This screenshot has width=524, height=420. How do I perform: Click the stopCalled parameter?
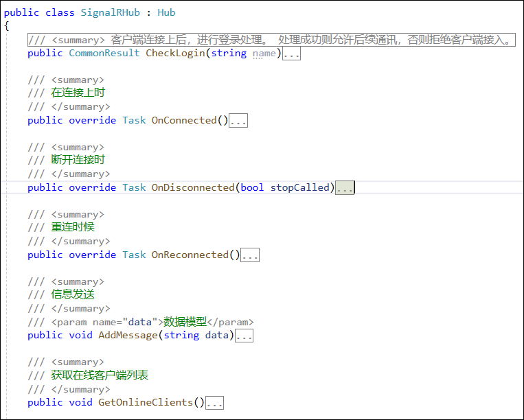coord(299,187)
